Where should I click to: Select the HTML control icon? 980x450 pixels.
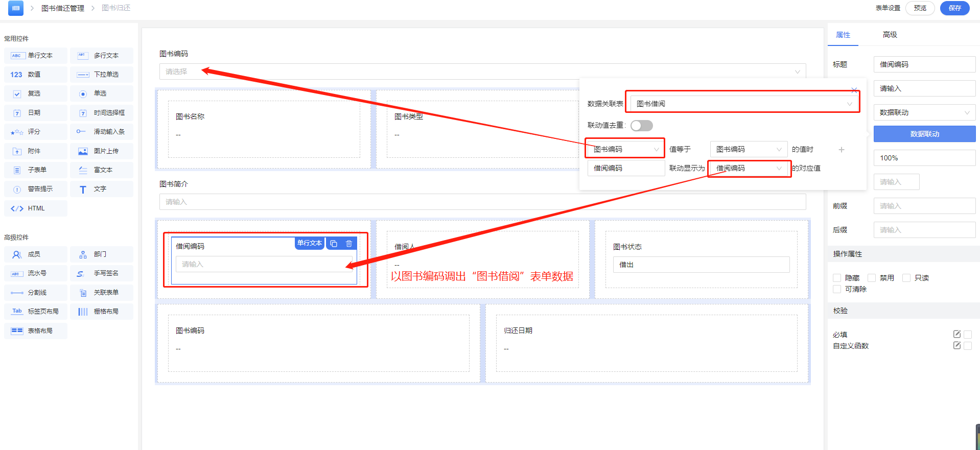click(17, 208)
